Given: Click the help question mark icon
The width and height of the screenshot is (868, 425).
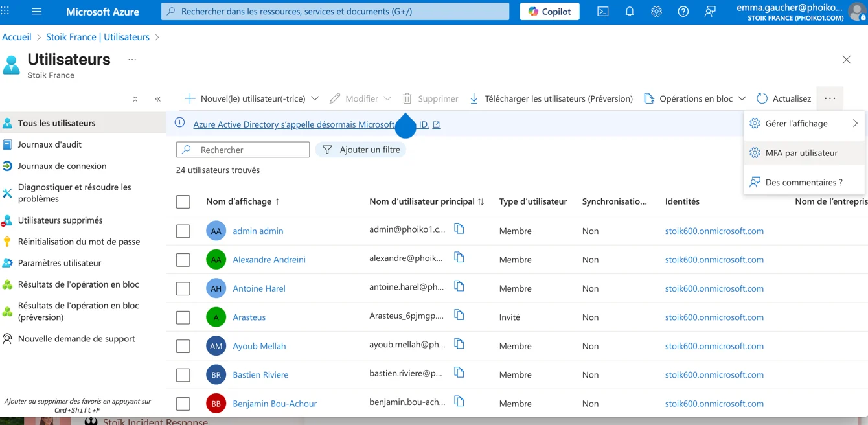Looking at the screenshot, I should (683, 12).
